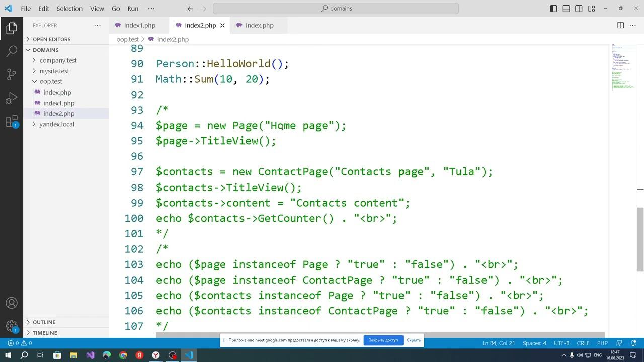Go forward using navigation arrow
The image size is (644, 362).
click(x=203, y=9)
